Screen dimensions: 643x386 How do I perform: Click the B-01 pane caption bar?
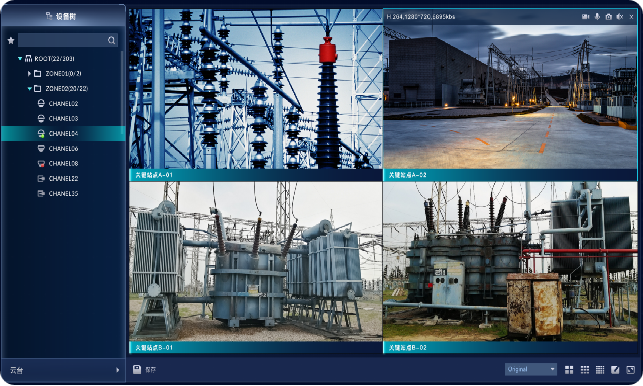(256, 347)
